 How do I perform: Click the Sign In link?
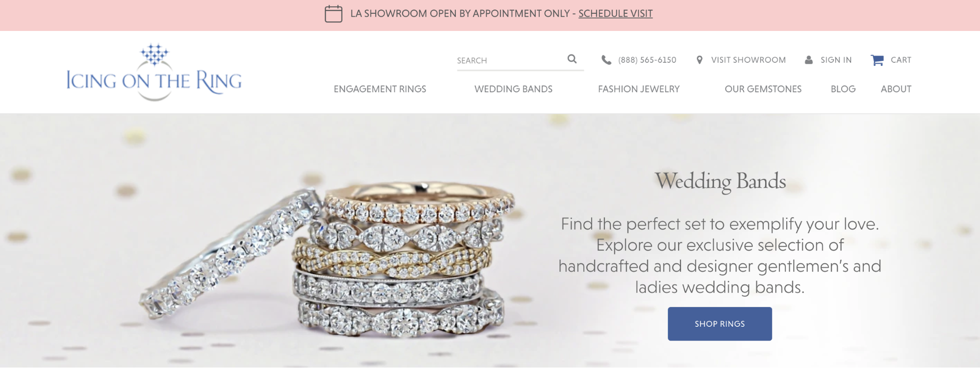pyautogui.click(x=836, y=60)
